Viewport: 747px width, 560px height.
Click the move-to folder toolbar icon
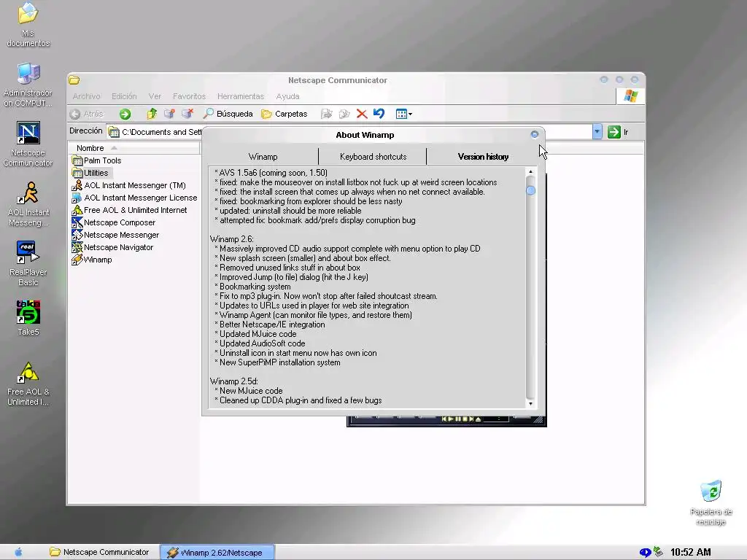coord(326,114)
